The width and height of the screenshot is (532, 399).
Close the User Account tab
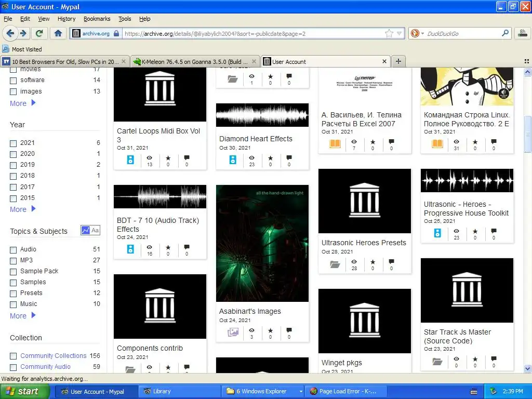384,61
